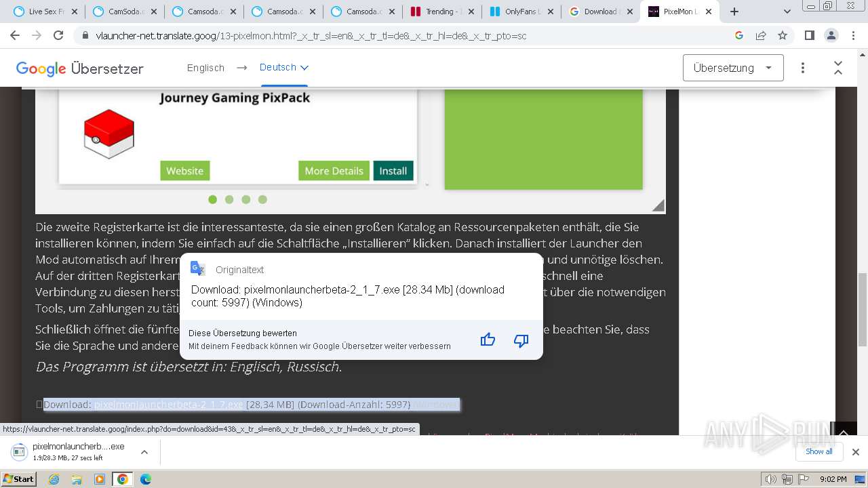Click the Originaltext label in popup
The image size is (868, 488).
pyautogui.click(x=239, y=270)
